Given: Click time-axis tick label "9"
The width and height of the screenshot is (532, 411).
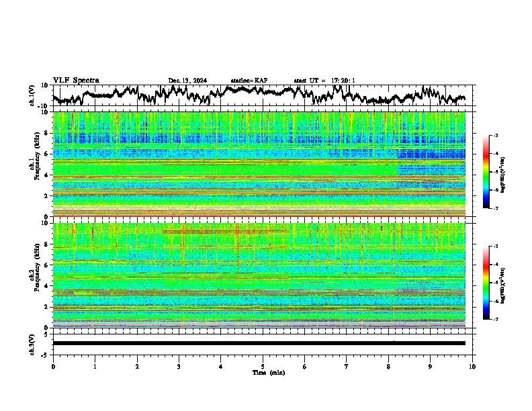Looking at the screenshot, I should [430, 367].
